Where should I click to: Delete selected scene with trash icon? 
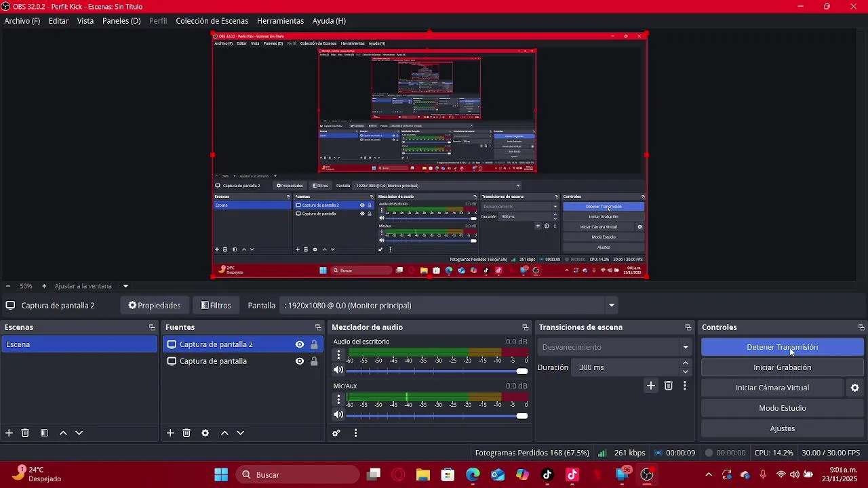pyautogui.click(x=25, y=433)
